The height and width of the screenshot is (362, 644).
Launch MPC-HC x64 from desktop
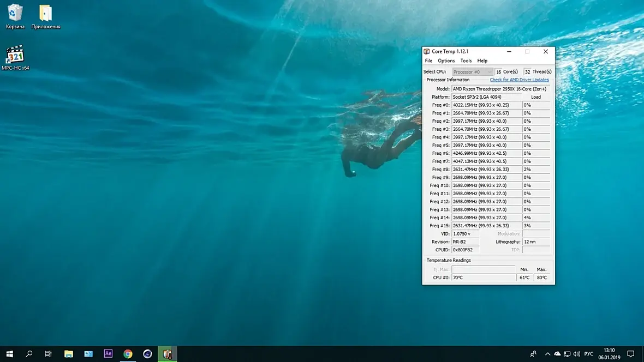coord(15,55)
